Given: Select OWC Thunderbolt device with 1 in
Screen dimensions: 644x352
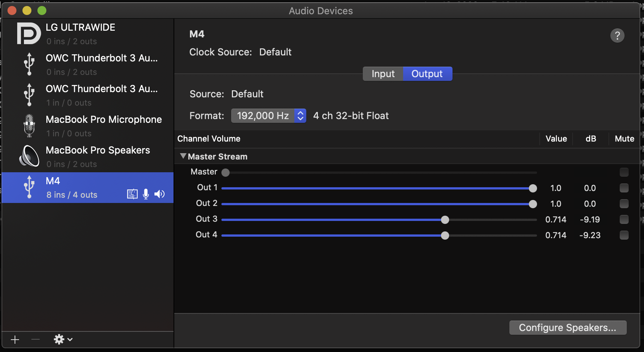Looking at the screenshot, I should click(x=88, y=95).
